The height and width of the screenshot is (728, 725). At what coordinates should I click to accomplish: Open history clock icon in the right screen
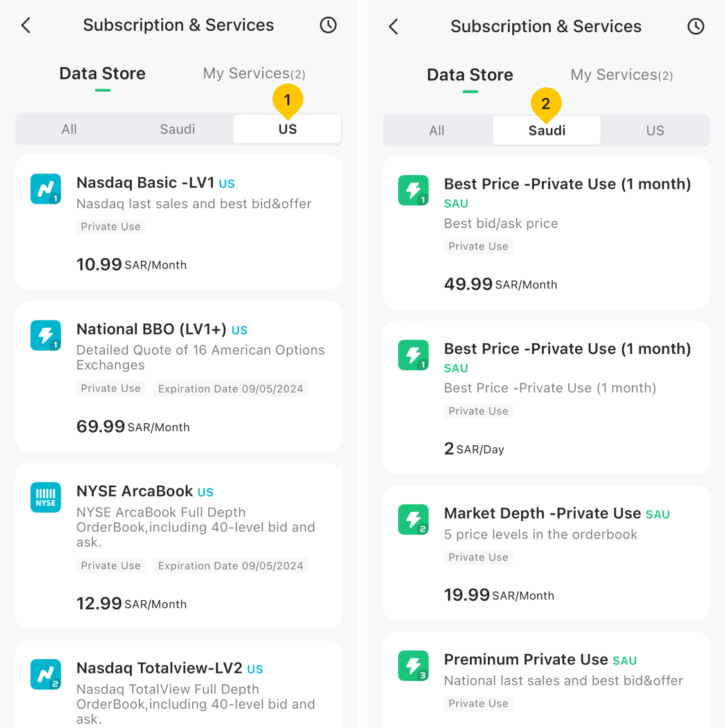coord(695,26)
